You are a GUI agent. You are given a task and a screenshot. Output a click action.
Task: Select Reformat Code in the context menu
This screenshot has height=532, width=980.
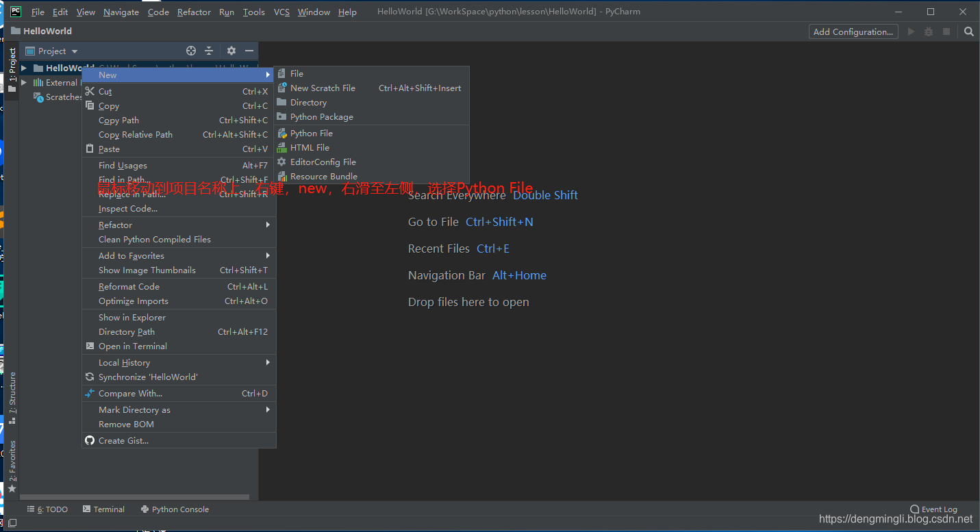click(178, 286)
